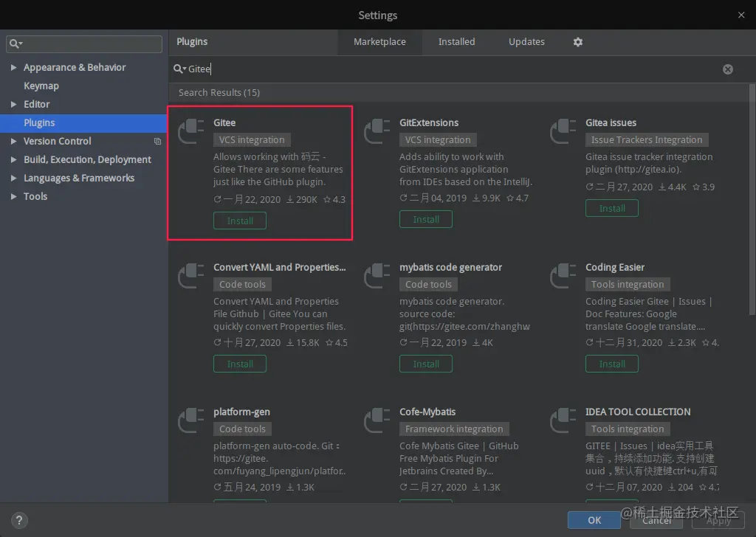Click Tools integration tag under IDEA TOOL COLLECTION
The height and width of the screenshot is (537, 756).
coord(628,429)
